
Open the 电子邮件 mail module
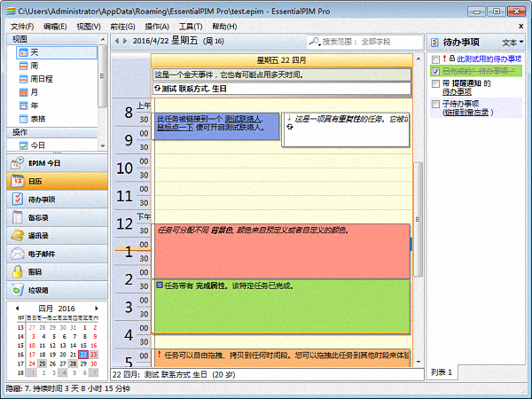click(57, 254)
